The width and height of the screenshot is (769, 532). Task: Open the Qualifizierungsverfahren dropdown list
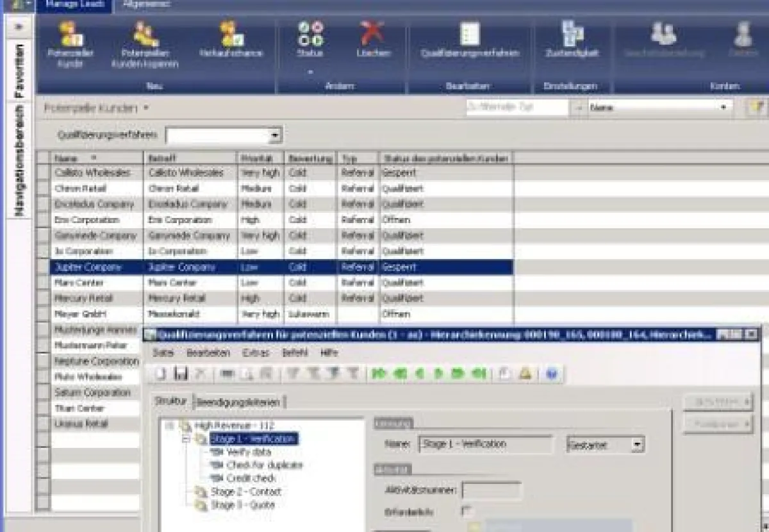[276, 135]
